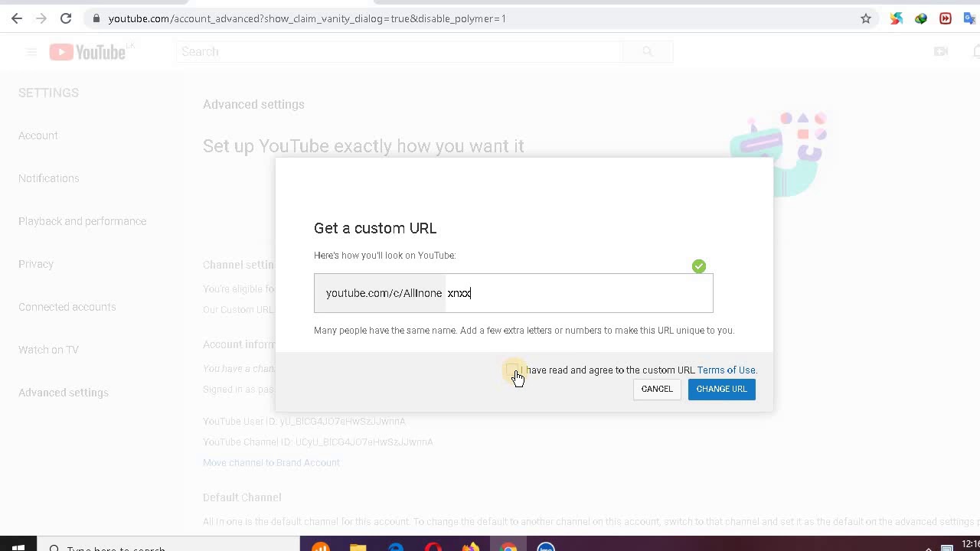Open Notifications settings in sidebar
980x551 pixels.
49,178
